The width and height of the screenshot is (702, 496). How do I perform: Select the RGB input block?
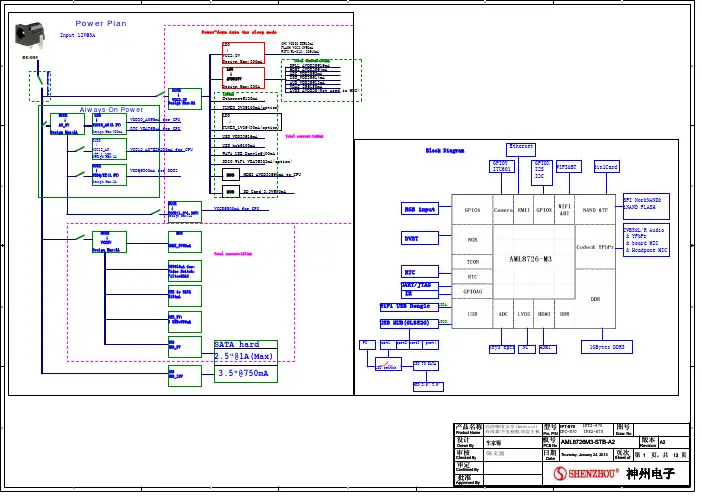pyautogui.click(x=420, y=210)
